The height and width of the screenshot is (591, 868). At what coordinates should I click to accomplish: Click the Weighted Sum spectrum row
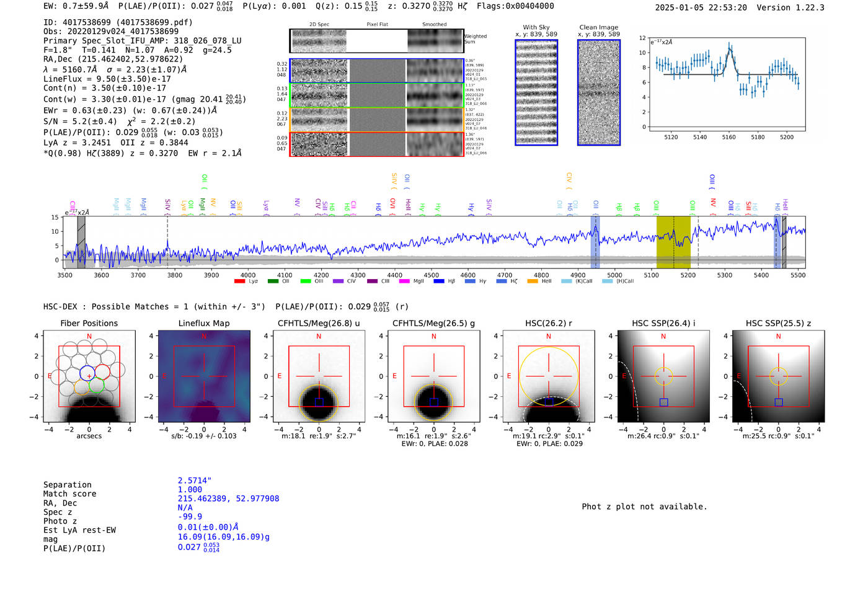pyautogui.click(x=377, y=41)
